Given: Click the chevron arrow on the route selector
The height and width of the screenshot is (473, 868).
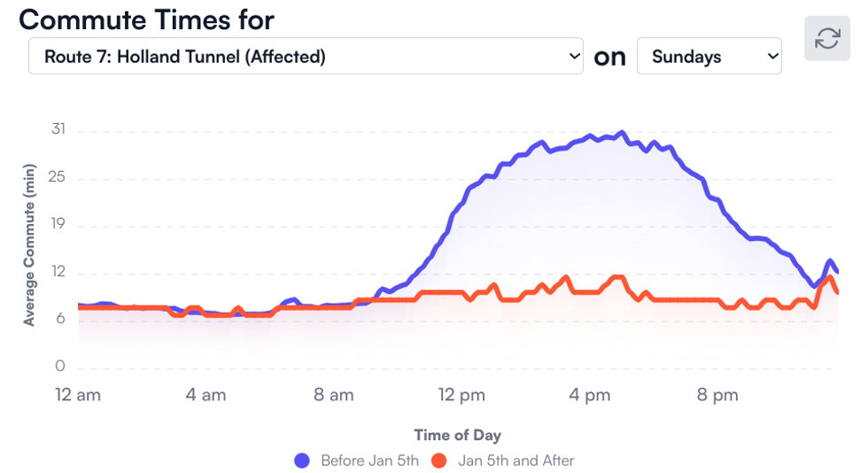Looking at the screenshot, I should click(x=572, y=57).
